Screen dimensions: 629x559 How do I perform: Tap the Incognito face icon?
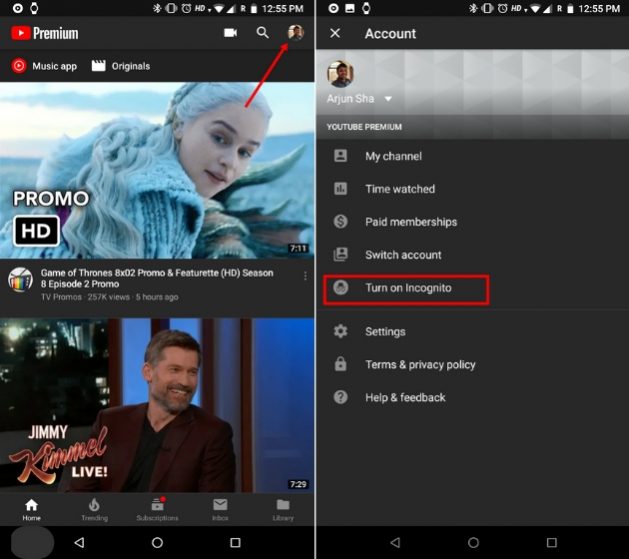pyautogui.click(x=341, y=288)
